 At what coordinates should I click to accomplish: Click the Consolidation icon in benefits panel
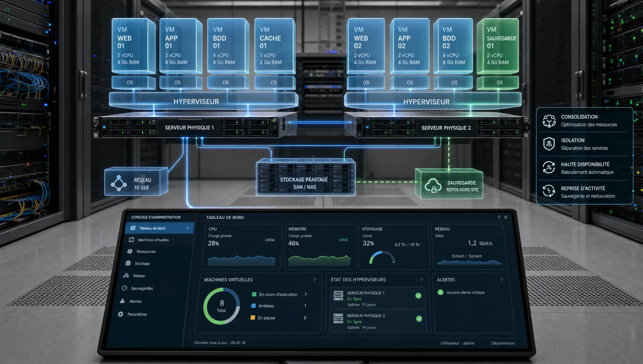point(549,121)
